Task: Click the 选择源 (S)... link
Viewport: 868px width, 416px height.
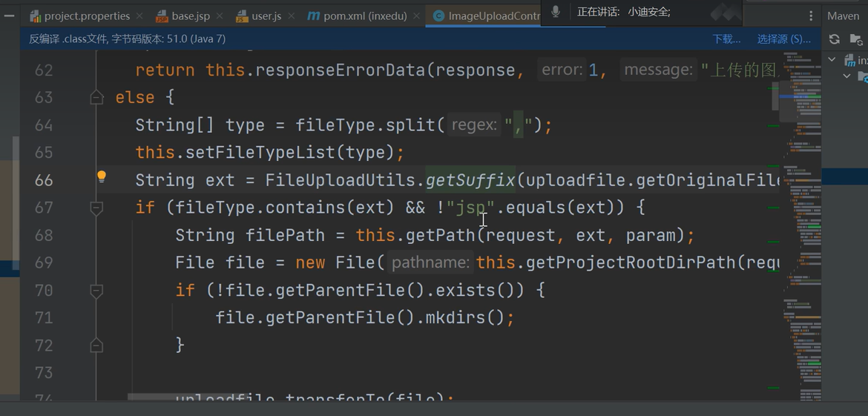Action: tap(783, 39)
